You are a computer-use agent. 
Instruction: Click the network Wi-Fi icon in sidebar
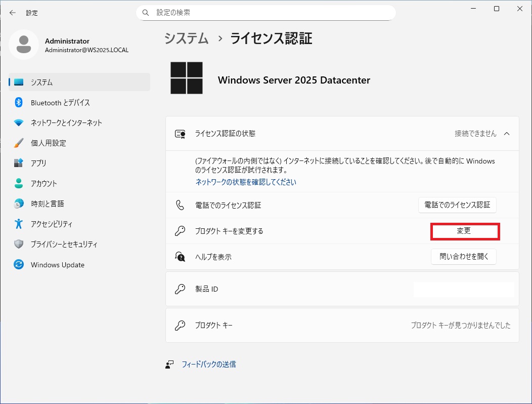pos(19,123)
